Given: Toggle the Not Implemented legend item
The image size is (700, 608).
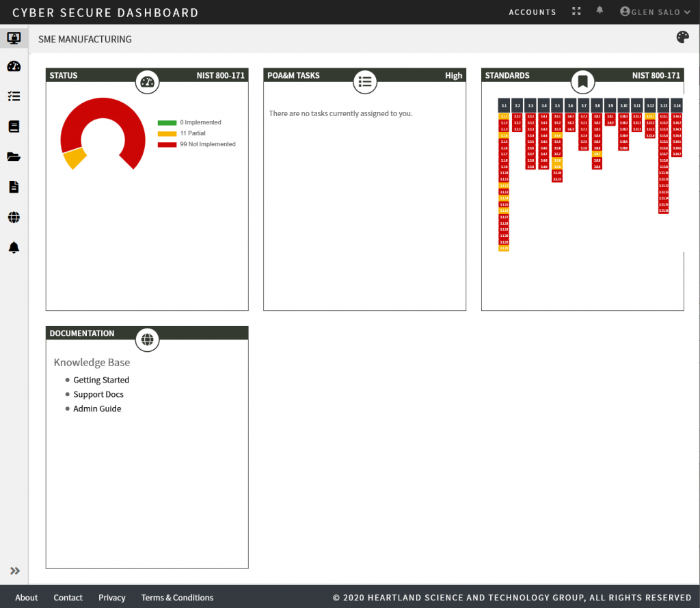Looking at the screenshot, I should pos(196,144).
